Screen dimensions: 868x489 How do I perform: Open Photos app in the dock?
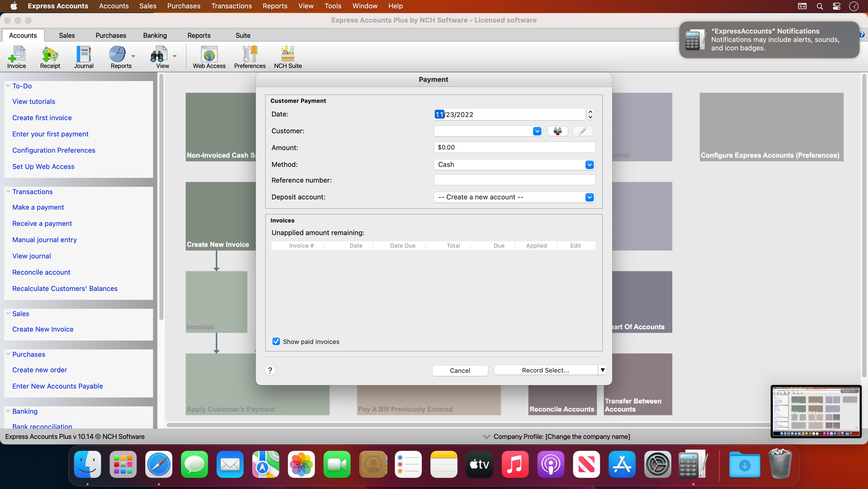click(301, 464)
